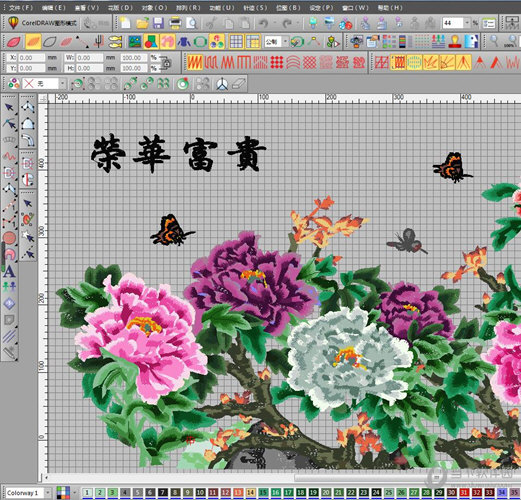Open the 窗口(W) menu

[355, 7]
